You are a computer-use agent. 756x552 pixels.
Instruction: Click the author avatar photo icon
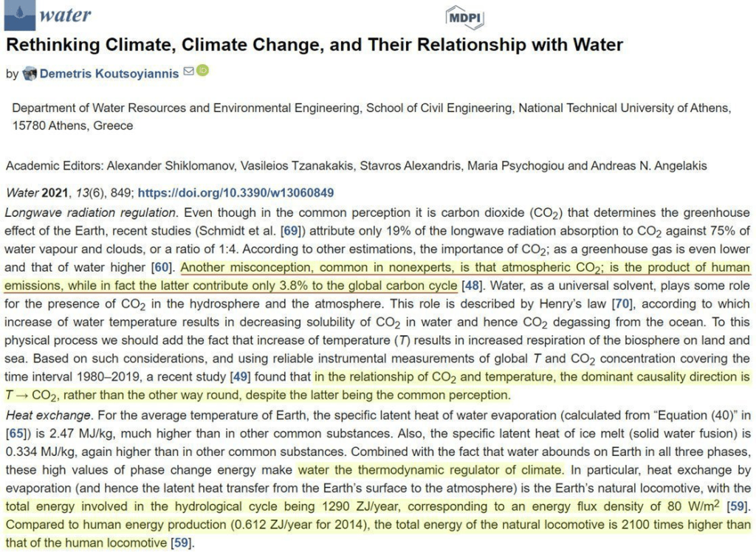30,73
